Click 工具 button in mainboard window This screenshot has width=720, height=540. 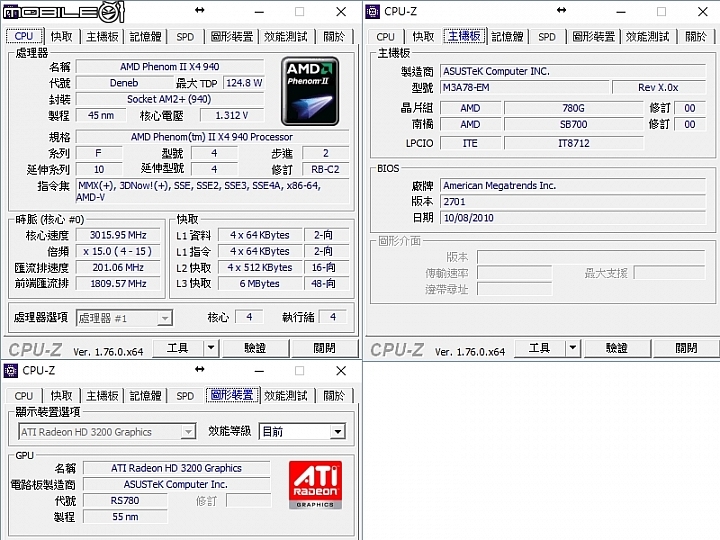click(540, 348)
